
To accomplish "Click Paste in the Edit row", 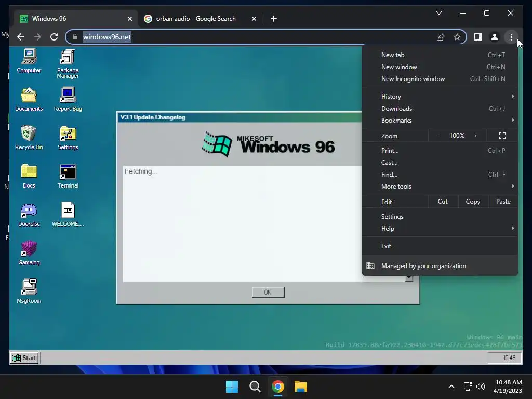I will pos(503,202).
